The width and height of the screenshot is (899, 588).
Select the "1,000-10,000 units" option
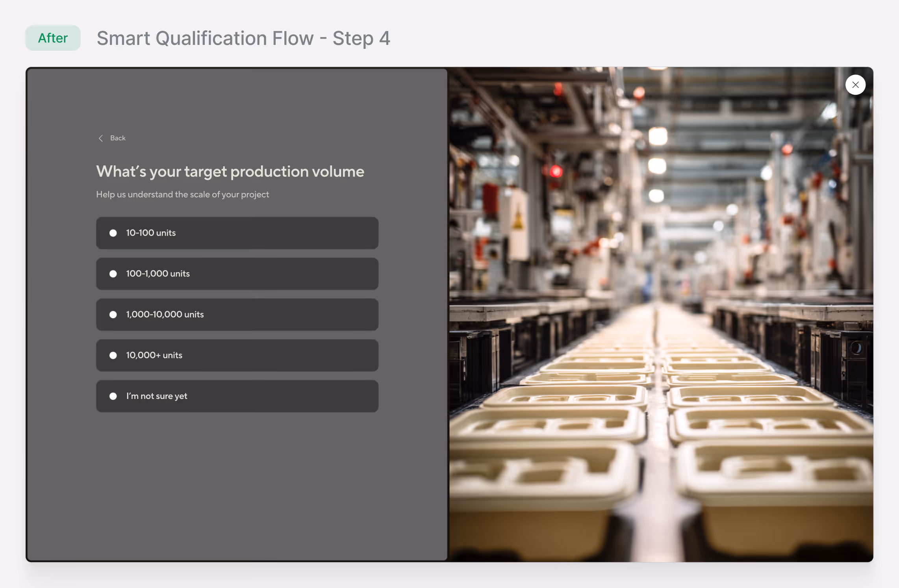click(237, 314)
